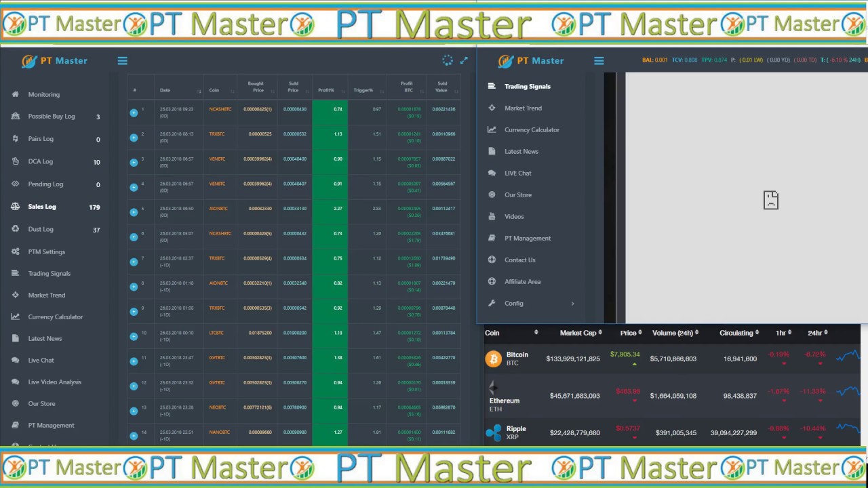Screen dimensions: 868x488
Task: Click the PTM Settings gears icon
Action: coord(15,251)
